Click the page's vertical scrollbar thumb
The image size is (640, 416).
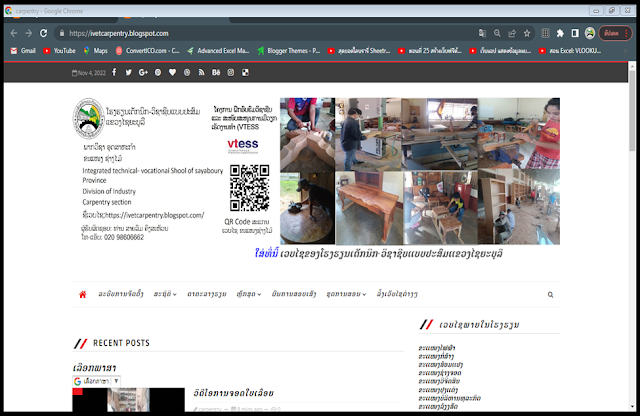click(x=632, y=110)
